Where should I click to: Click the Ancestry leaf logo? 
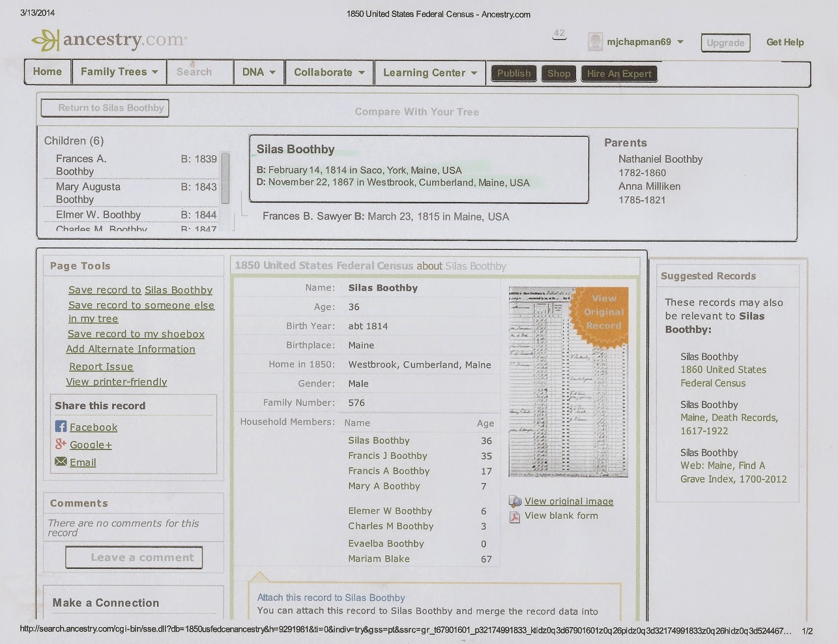pos(45,40)
